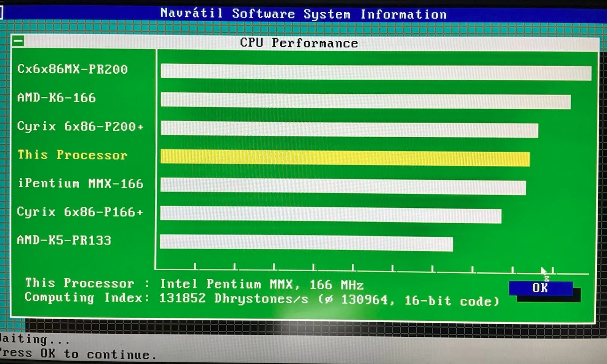Click the Cyrix 6x86-P166+ performance bar
The height and width of the screenshot is (364, 607).
tap(331, 215)
